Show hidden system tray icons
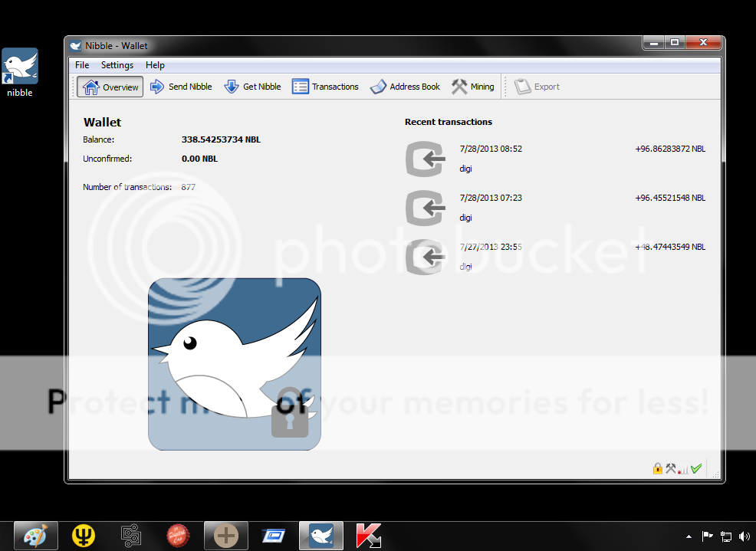 (689, 536)
